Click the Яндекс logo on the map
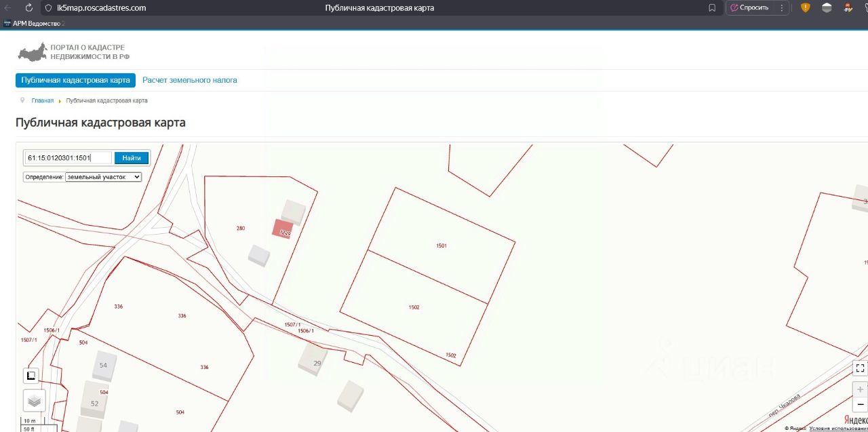This screenshot has width=868, height=432. (856, 420)
